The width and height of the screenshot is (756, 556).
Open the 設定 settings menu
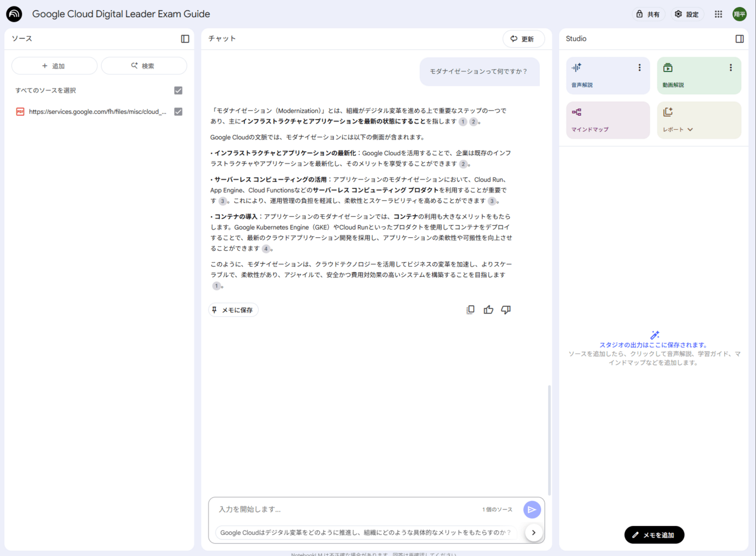687,14
